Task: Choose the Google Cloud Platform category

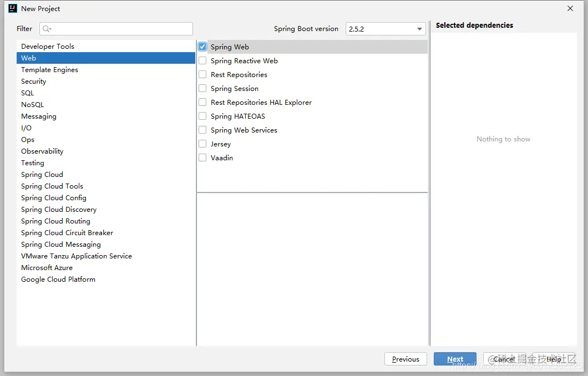Action: point(106,278)
